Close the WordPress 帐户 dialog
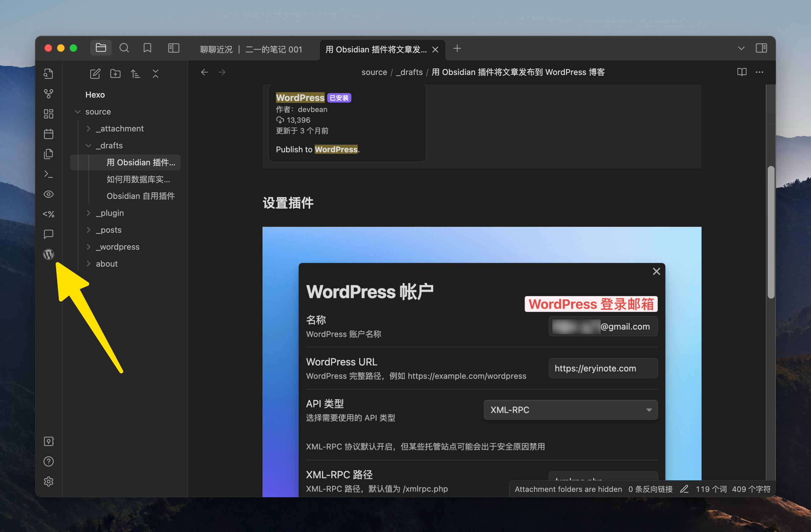811x532 pixels. click(x=656, y=271)
